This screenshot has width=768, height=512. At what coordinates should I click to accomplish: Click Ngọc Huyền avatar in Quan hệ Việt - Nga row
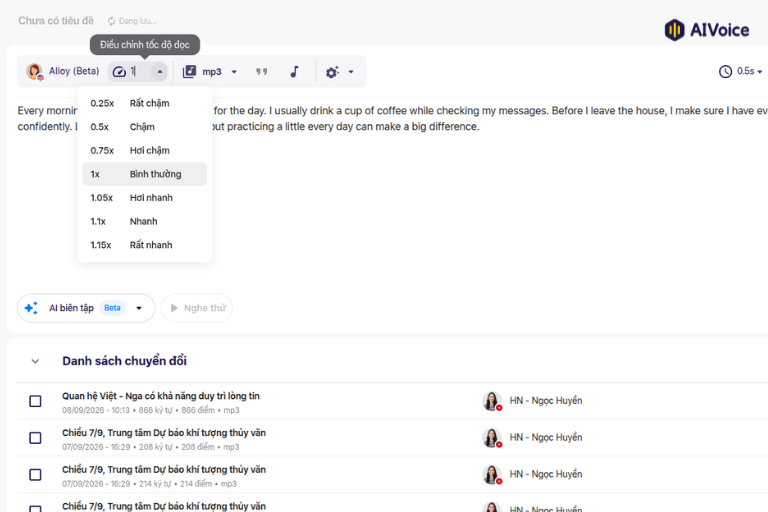pos(492,401)
